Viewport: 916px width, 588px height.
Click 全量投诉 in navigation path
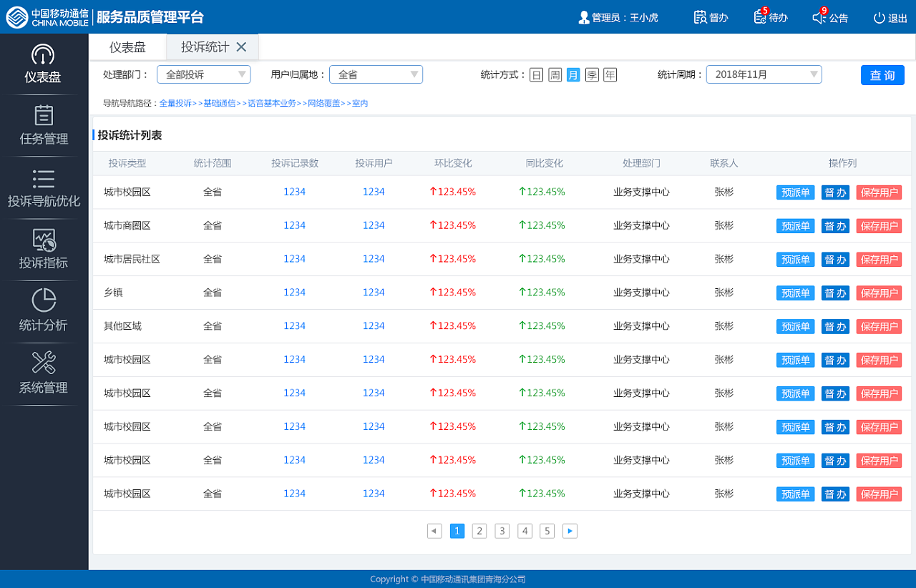[175, 104]
